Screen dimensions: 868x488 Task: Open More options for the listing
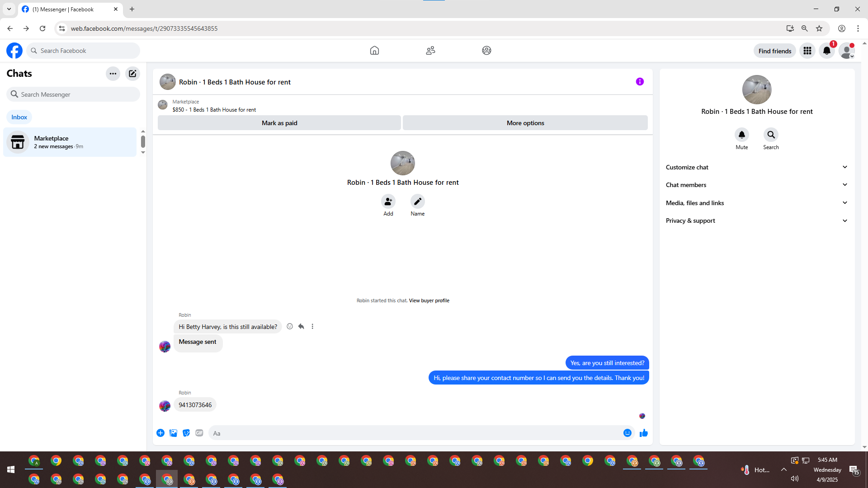(525, 123)
